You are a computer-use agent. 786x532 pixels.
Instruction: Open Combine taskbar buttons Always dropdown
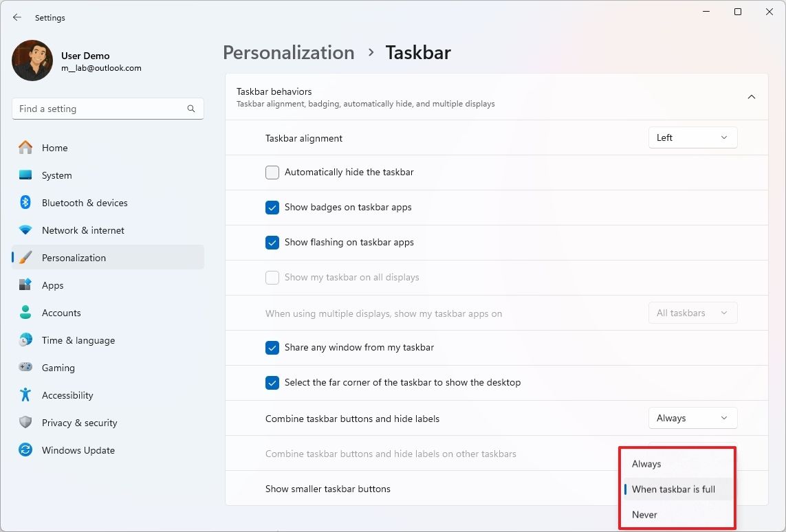click(692, 418)
